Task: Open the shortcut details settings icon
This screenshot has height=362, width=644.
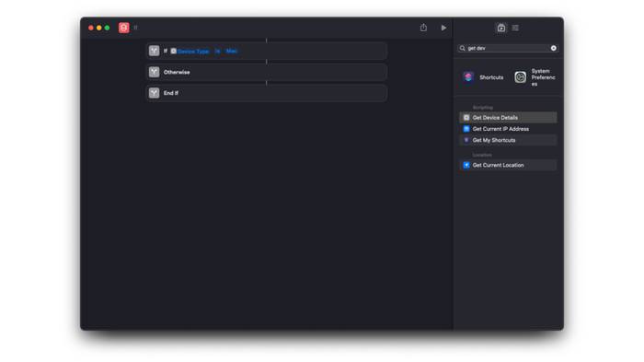Action: (x=515, y=28)
